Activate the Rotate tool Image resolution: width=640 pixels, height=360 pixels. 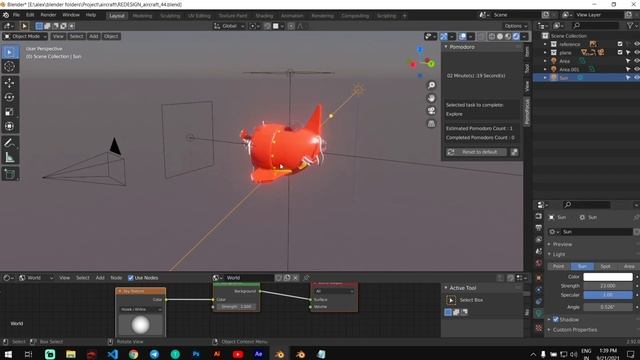(x=10, y=97)
